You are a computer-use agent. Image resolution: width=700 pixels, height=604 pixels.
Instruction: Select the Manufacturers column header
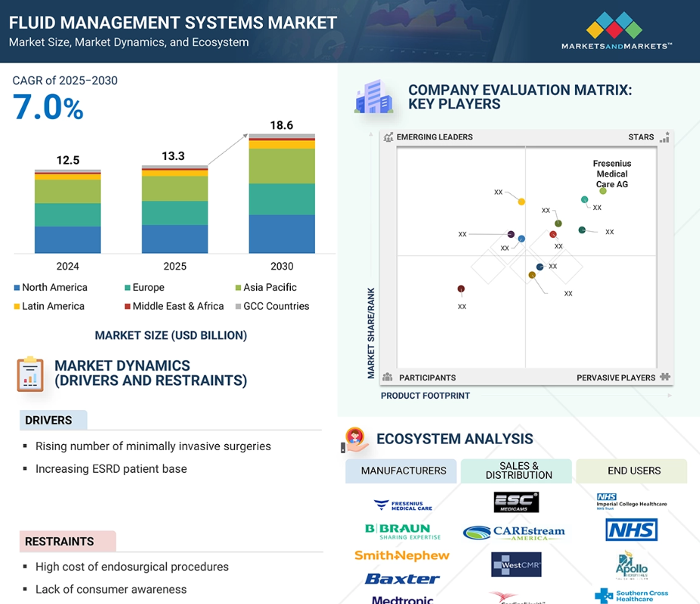[401, 471]
